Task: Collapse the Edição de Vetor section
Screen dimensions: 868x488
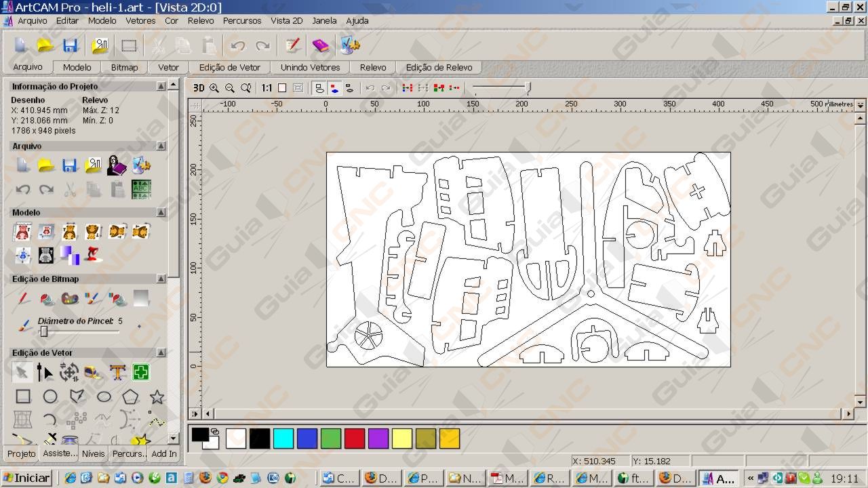Action: [x=161, y=352]
